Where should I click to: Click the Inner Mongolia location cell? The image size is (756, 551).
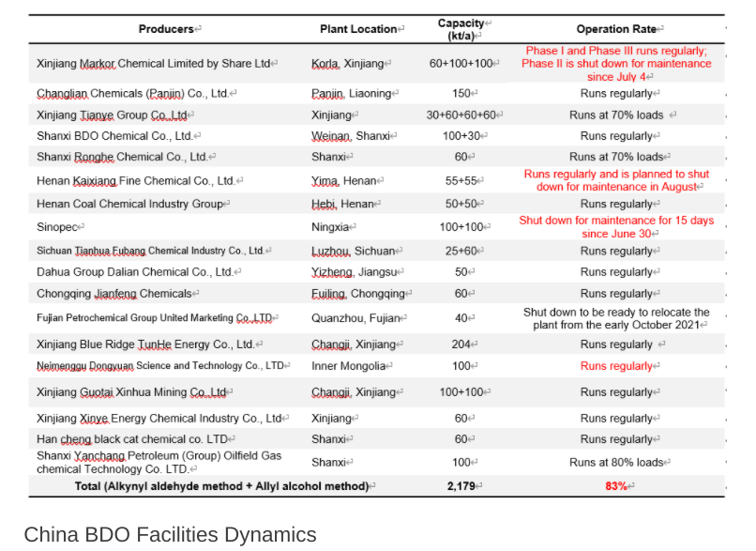pyautogui.click(x=349, y=366)
